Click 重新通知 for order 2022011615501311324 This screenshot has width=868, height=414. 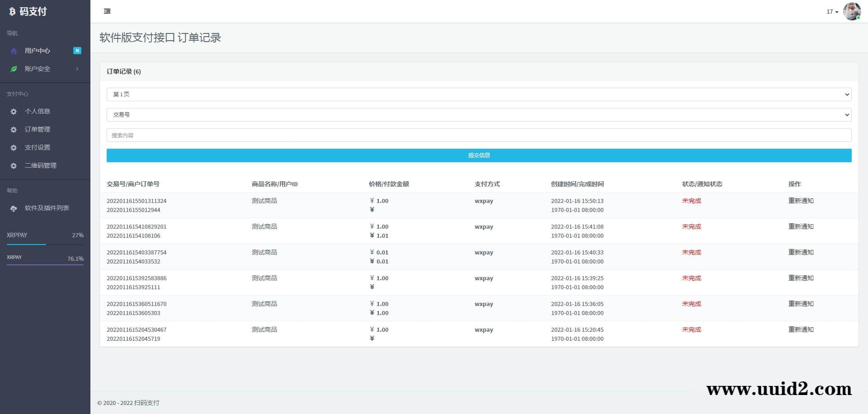coord(801,201)
